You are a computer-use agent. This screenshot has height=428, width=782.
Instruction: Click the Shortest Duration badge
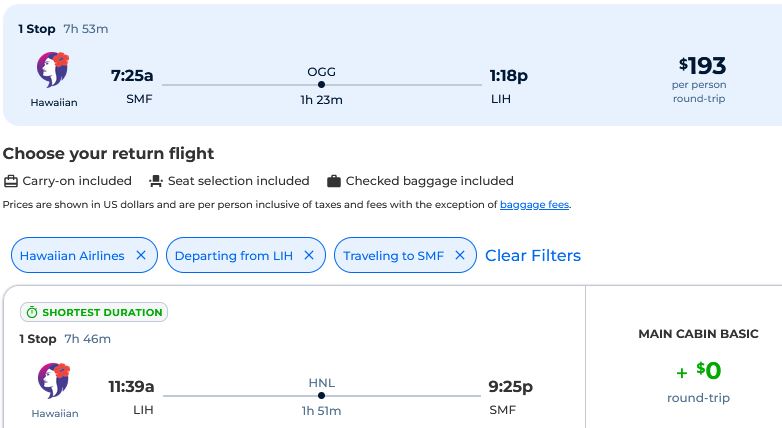point(94,313)
